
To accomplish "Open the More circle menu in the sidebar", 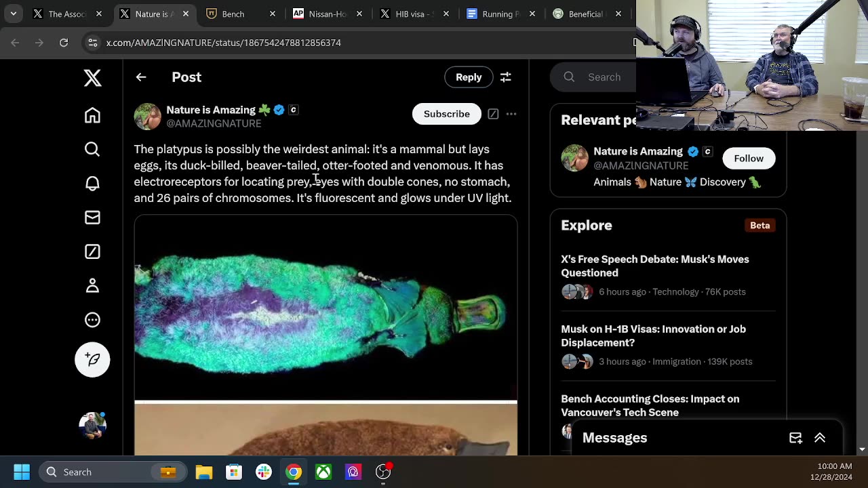I will click(x=92, y=320).
